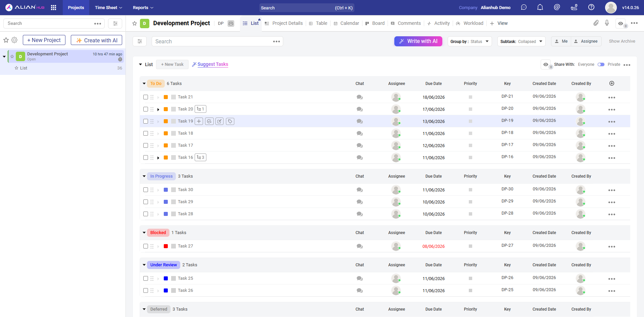644x317 pixels.
Task: Open more options for Task 30
Action: click(x=612, y=190)
